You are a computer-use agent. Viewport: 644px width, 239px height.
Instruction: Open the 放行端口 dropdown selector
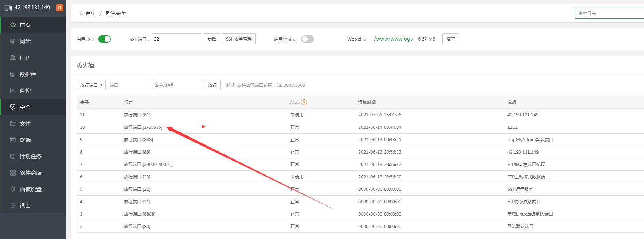coord(91,85)
